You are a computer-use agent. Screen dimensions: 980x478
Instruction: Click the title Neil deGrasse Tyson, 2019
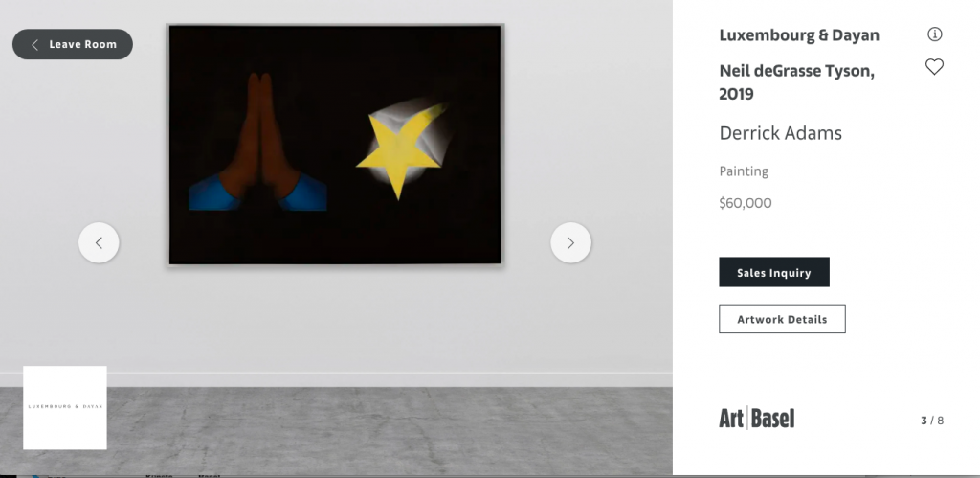[797, 82]
